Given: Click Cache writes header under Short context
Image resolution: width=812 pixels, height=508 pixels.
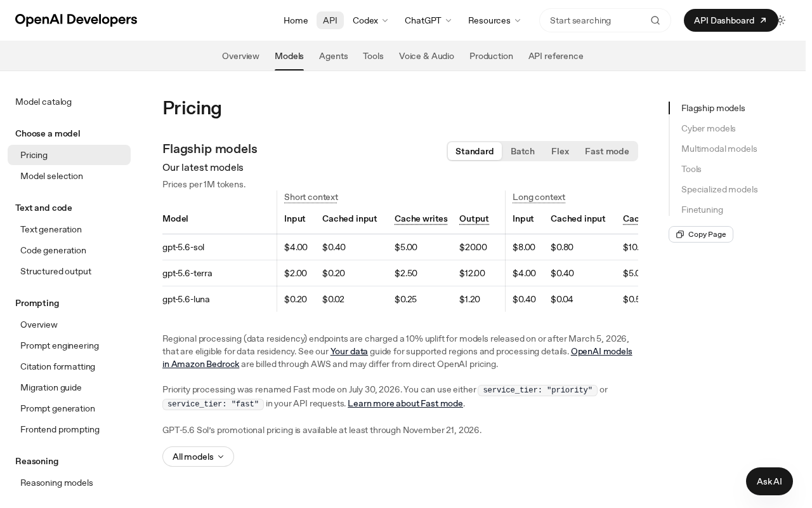Looking at the screenshot, I should tap(421, 218).
